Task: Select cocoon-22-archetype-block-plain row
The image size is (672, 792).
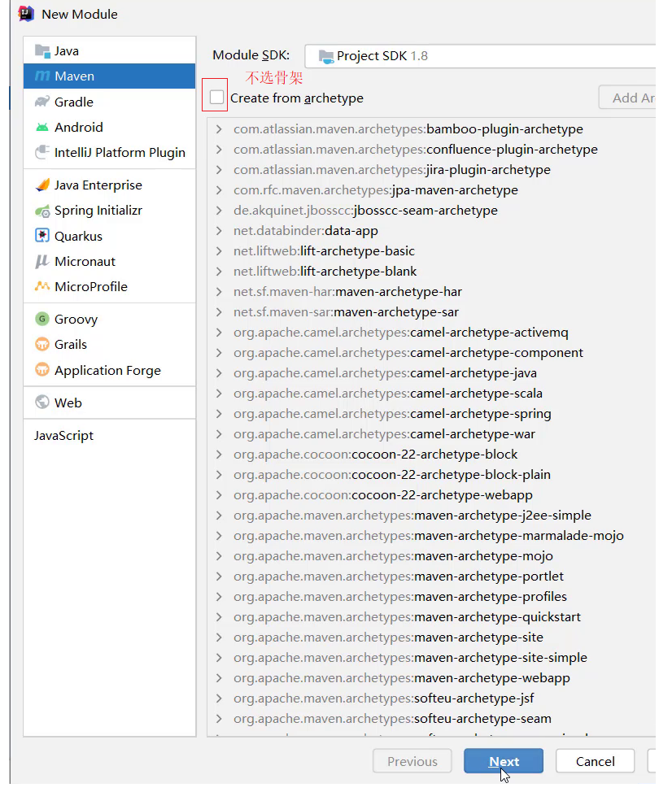Action: (431, 475)
